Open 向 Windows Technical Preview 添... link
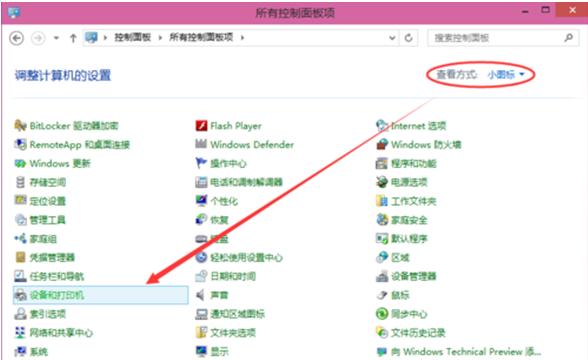Image resolution: width=588 pixels, height=360 pixels. tap(466, 351)
